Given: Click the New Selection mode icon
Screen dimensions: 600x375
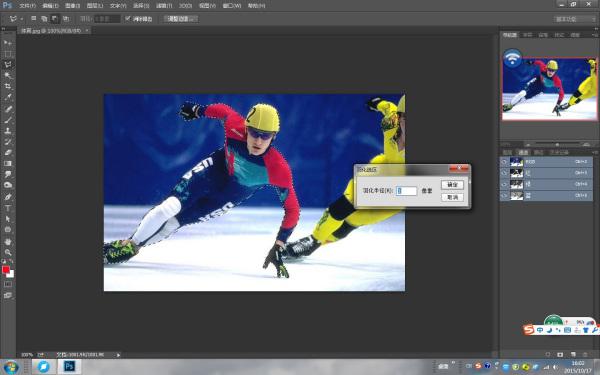Looking at the screenshot, I should point(34,18).
